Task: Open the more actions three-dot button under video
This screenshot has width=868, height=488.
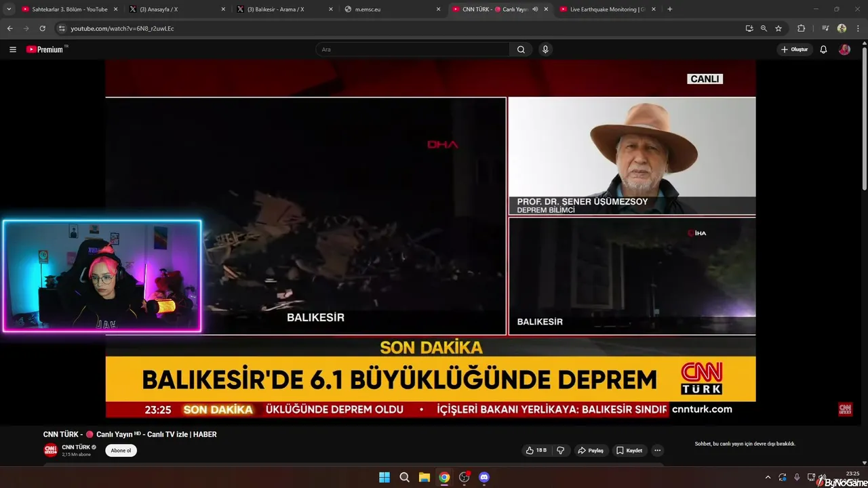Action: [x=657, y=450]
